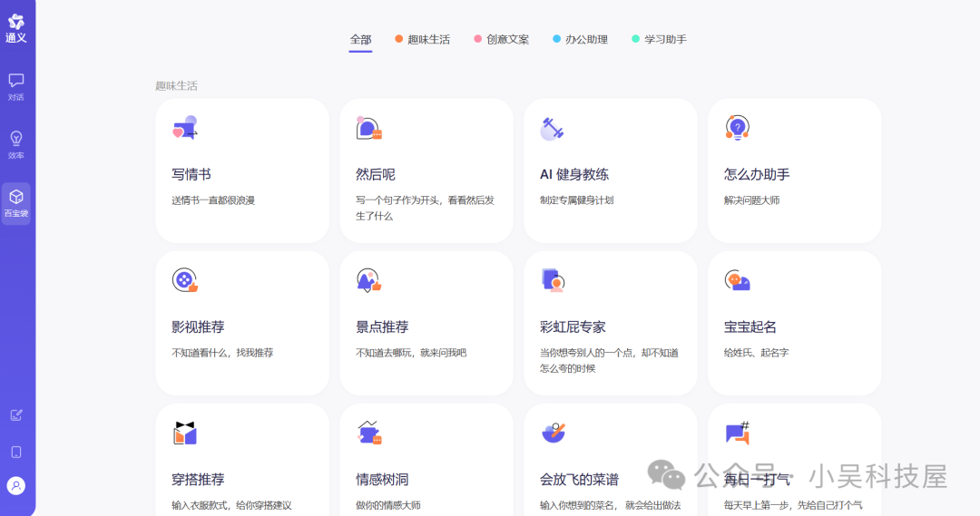Click the 给姓氏、起名字 description
The width and height of the screenshot is (980, 516).
pos(756,353)
